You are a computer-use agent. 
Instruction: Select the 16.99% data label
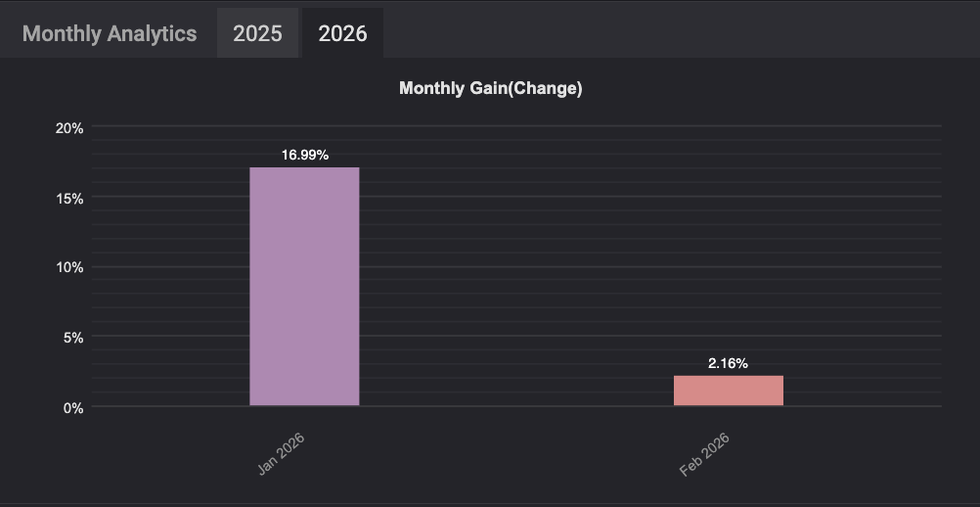click(x=305, y=155)
